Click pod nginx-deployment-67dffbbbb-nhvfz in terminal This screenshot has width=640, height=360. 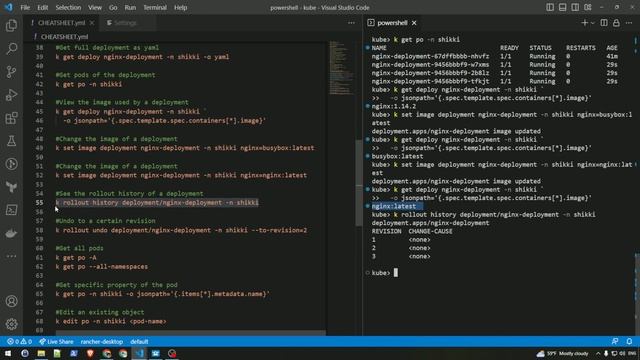(x=430, y=56)
